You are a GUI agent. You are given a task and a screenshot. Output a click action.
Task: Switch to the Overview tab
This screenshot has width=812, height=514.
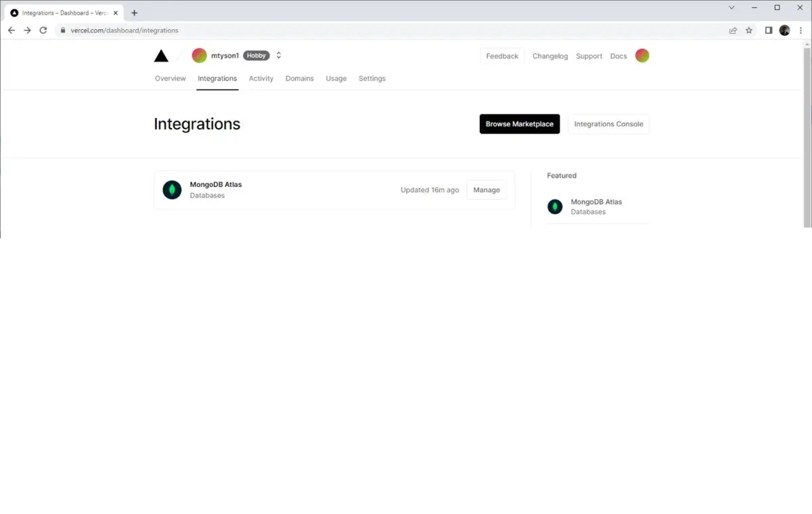click(170, 79)
